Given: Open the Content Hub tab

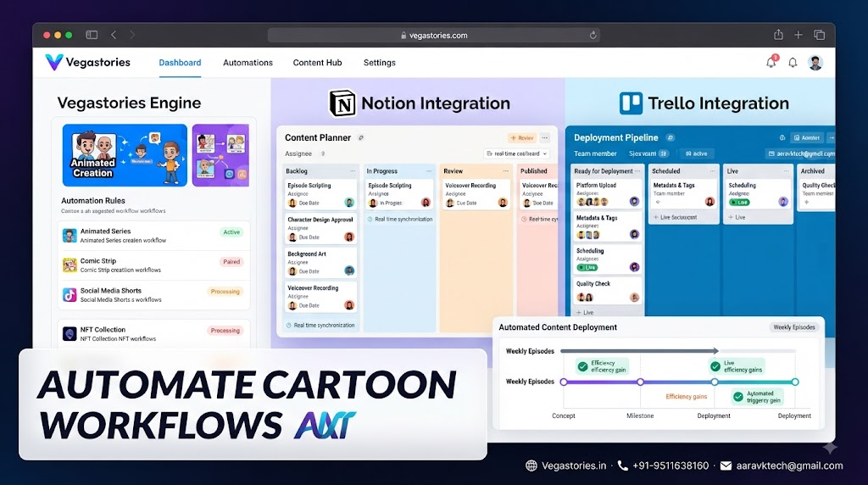Looking at the screenshot, I should 317,63.
